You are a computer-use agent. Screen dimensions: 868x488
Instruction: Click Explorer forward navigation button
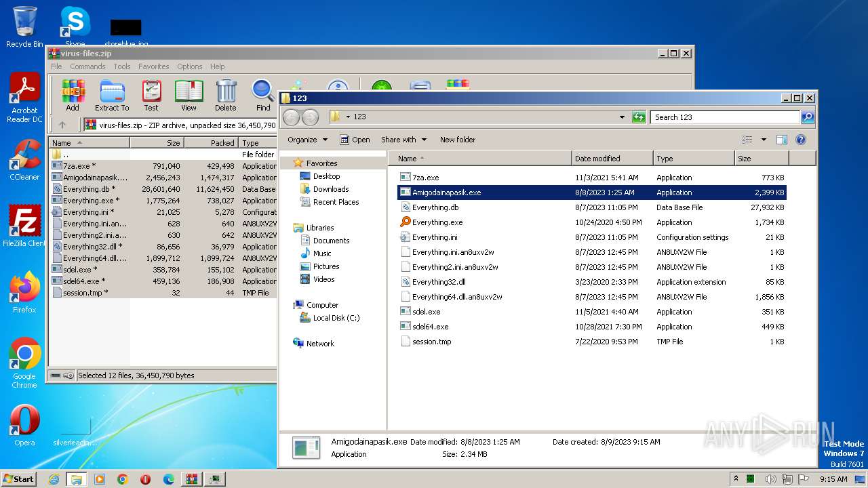click(311, 117)
